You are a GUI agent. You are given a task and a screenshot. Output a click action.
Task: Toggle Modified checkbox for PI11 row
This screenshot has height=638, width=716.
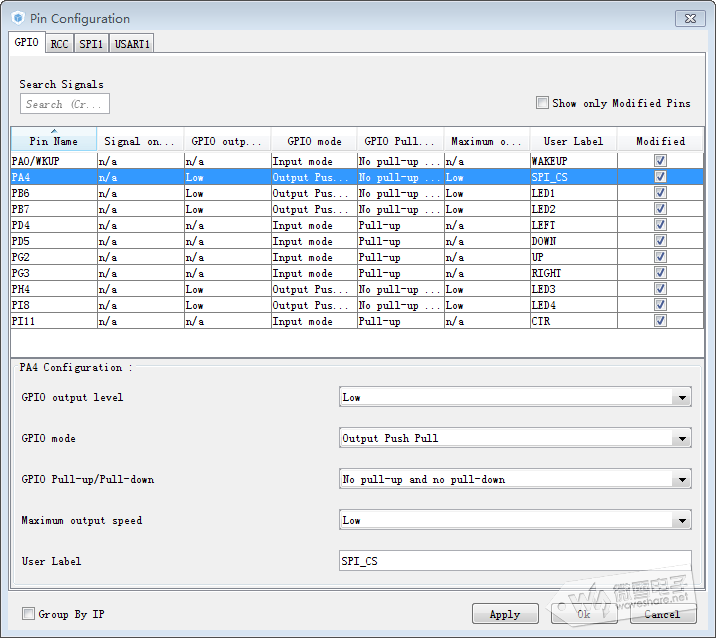click(660, 321)
